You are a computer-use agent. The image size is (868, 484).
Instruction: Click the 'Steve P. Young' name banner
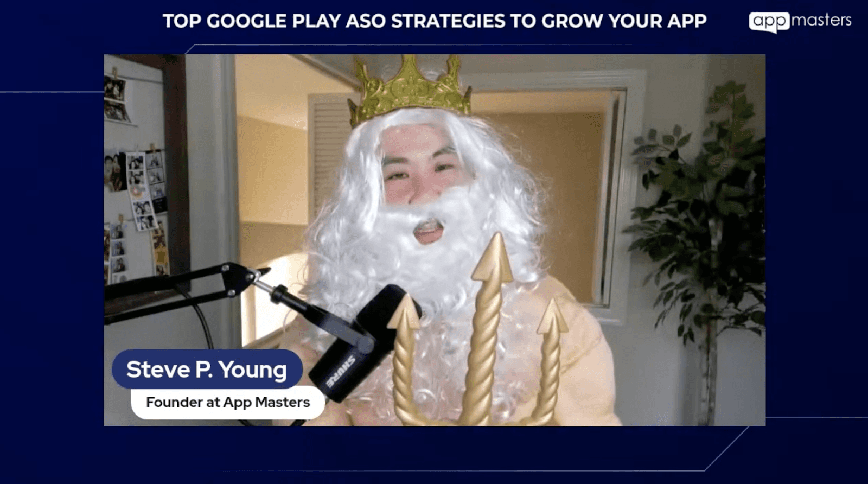tap(207, 370)
